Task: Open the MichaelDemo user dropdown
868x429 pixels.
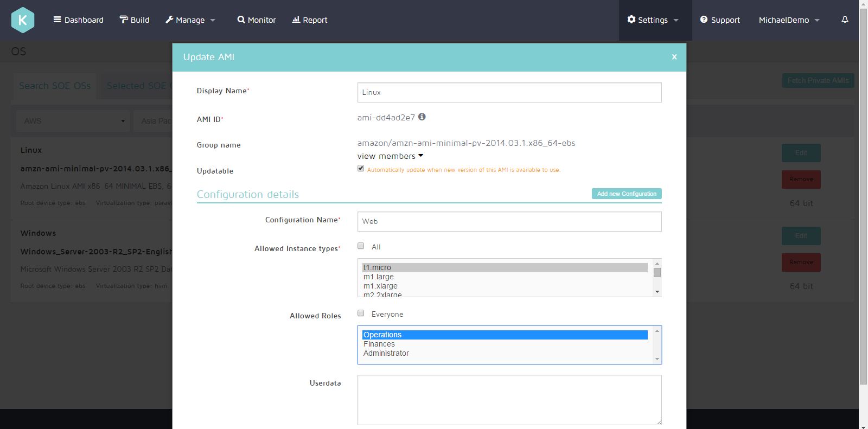Action: (x=789, y=20)
